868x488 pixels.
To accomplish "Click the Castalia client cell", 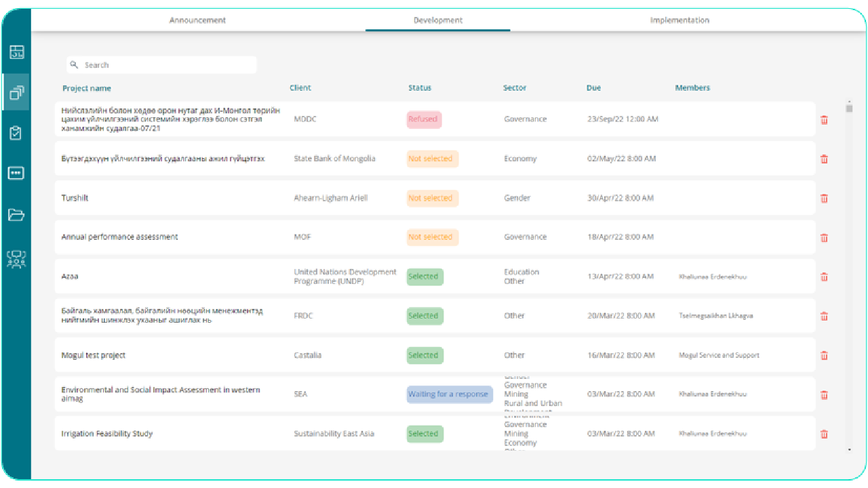I will pos(308,355).
